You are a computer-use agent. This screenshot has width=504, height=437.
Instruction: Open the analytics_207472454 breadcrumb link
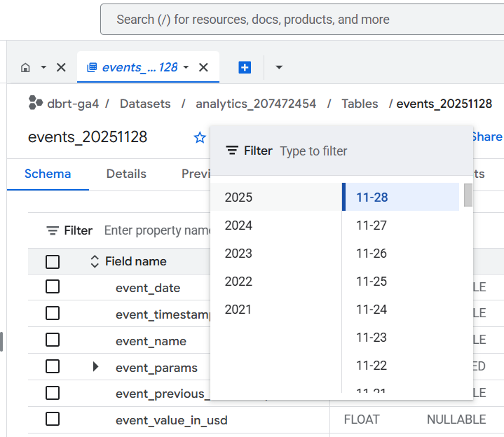point(256,104)
